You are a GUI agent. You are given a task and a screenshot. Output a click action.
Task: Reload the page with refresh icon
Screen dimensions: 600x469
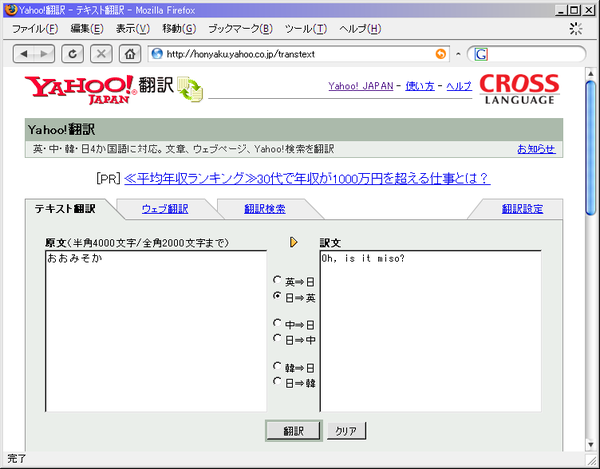72,54
